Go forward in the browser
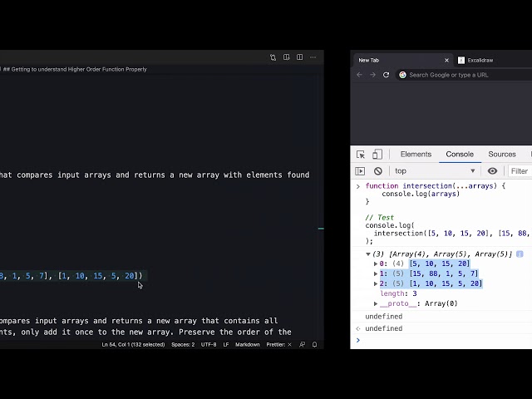The width and height of the screenshot is (532, 399). (373, 75)
